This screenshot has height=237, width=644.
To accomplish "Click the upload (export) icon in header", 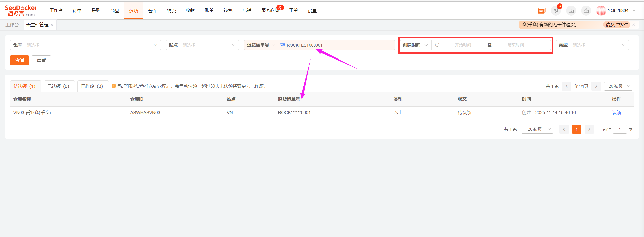I will 586,11.
